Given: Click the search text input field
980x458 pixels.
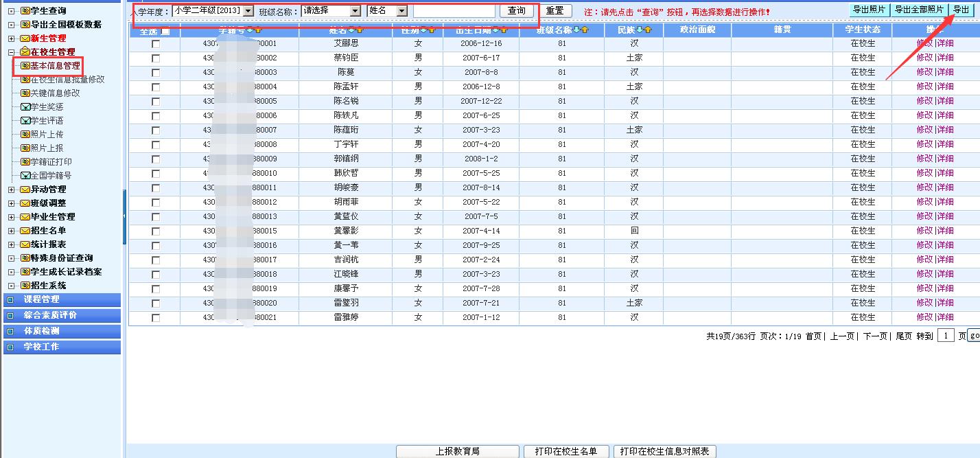Looking at the screenshot, I should [454, 11].
